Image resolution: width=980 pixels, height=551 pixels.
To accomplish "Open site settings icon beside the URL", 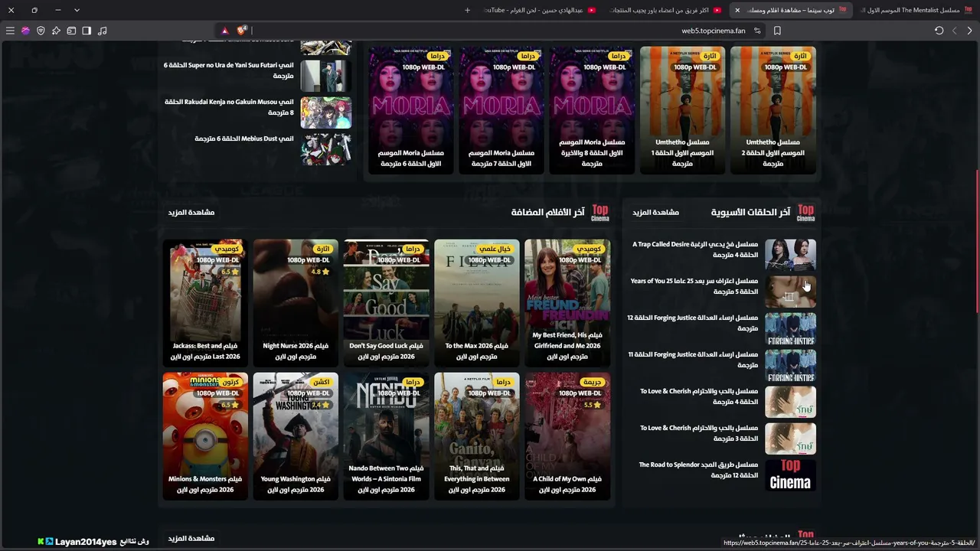I will [757, 31].
